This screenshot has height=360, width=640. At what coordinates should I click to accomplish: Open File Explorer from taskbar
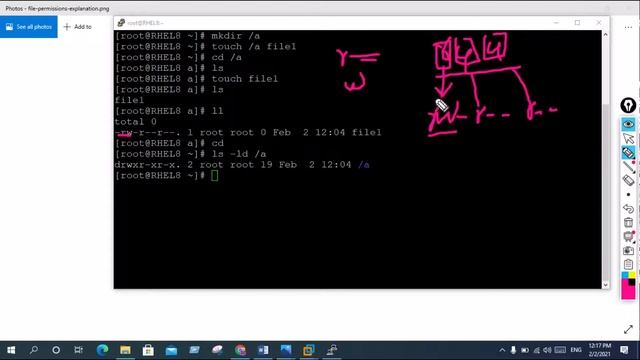click(x=125, y=350)
